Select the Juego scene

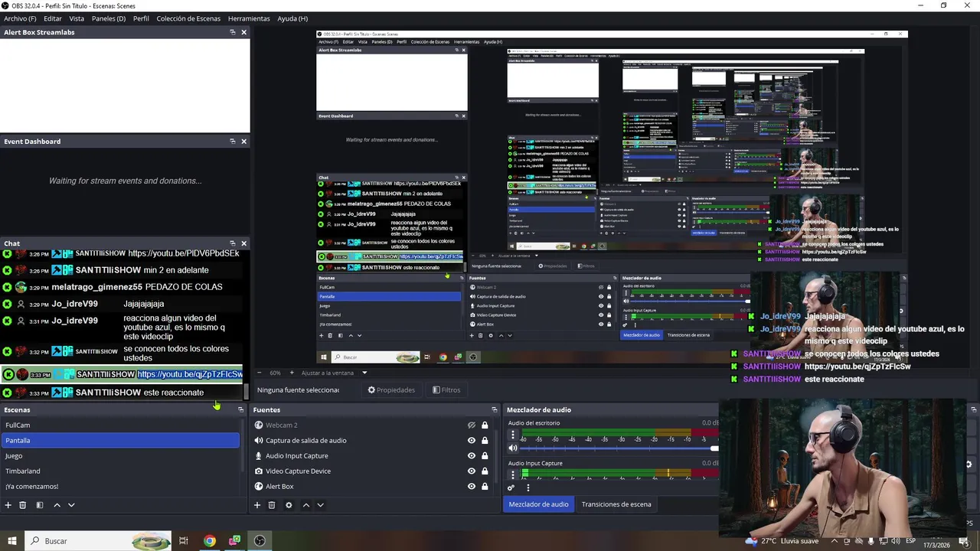point(121,456)
